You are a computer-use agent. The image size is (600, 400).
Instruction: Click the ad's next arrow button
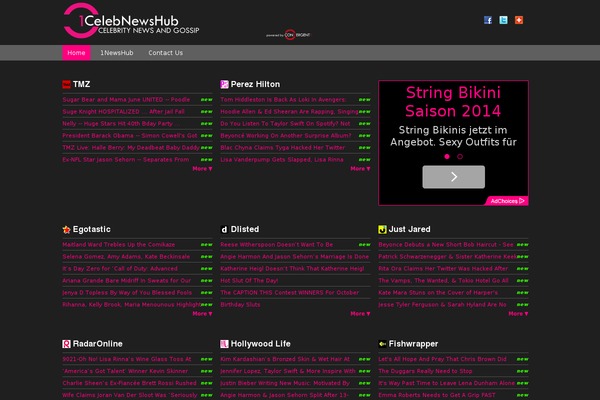coord(453,177)
